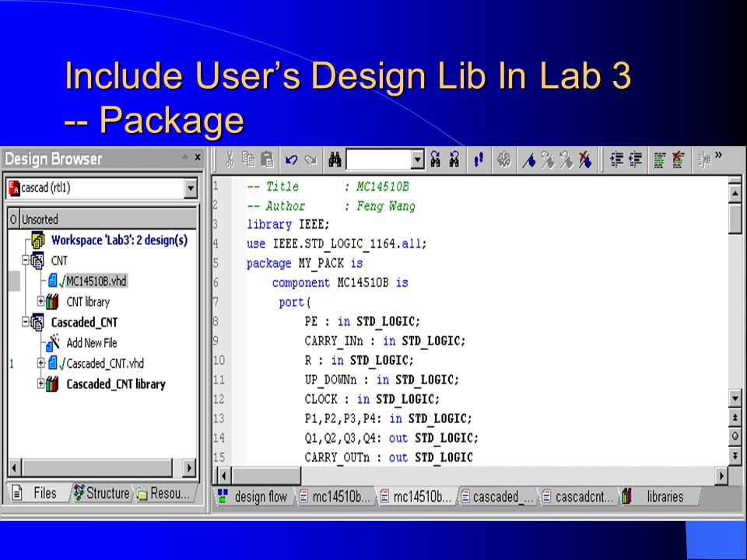The image size is (747, 560).
Task: Click the Indent lines icon
Action: tap(617, 159)
